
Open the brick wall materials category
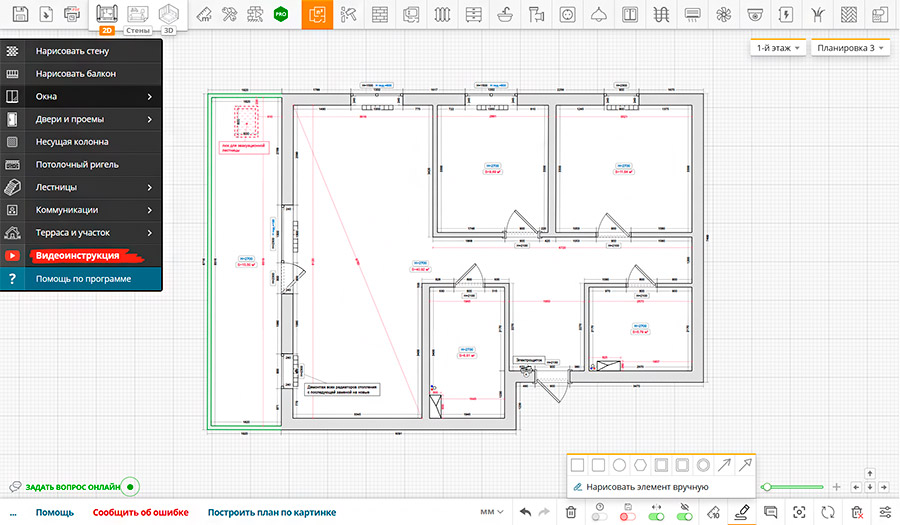coord(380,14)
